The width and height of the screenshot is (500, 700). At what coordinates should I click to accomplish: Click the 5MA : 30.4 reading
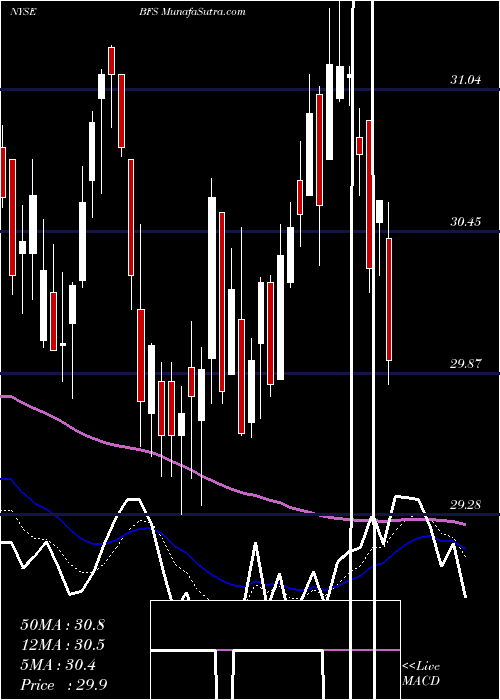click(58, 665)
